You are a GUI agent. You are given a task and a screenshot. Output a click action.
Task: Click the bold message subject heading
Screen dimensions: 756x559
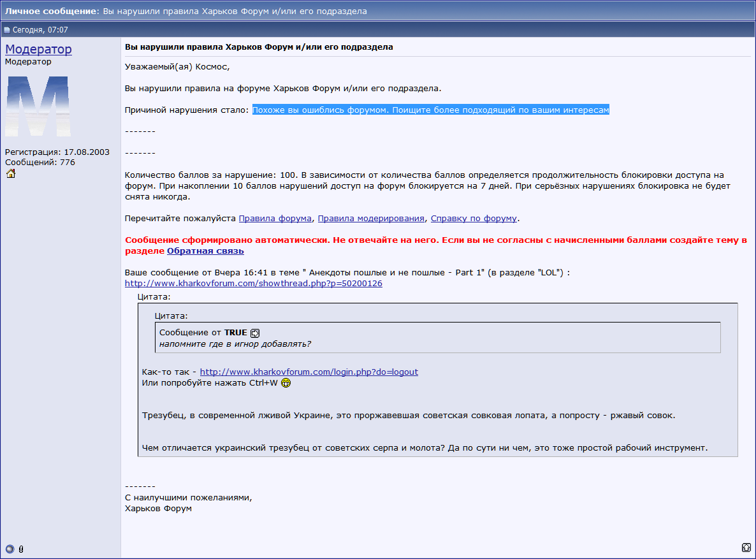point(259,47)
